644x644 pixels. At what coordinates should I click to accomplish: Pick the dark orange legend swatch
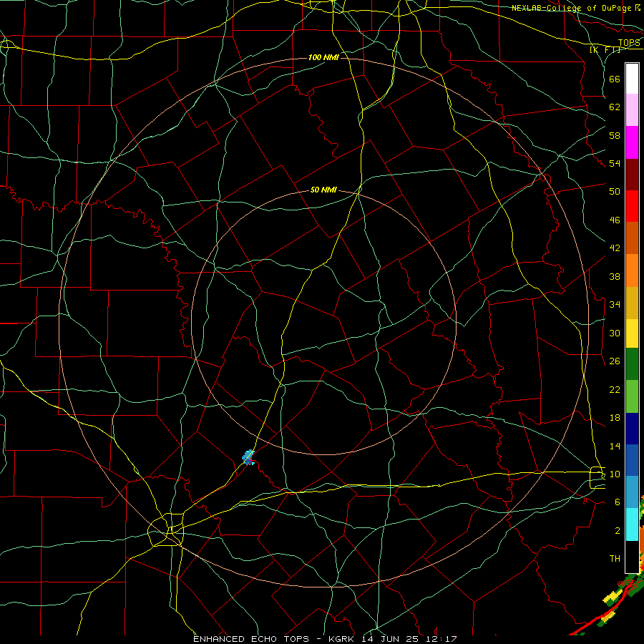(x=632, y=238)
